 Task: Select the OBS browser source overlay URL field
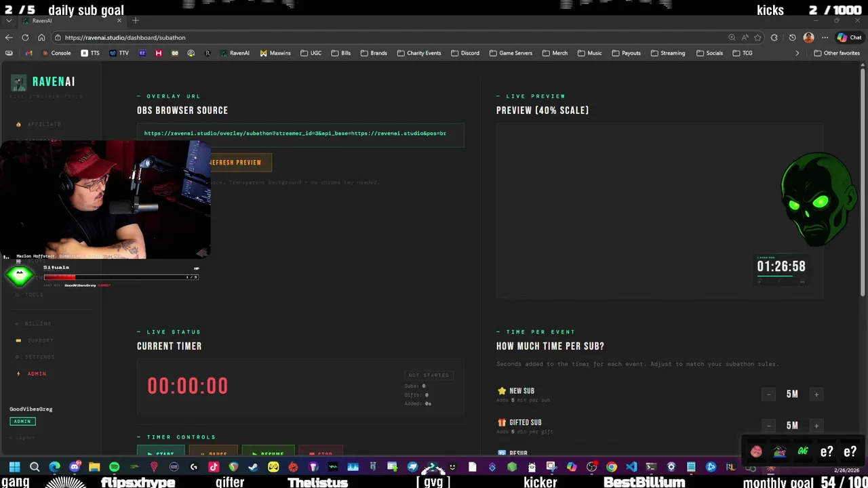click(x=300, y=134)
